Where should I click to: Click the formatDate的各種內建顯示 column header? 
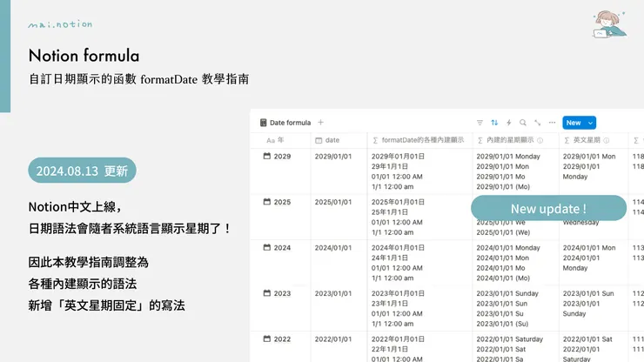click(x=419, y=140)
